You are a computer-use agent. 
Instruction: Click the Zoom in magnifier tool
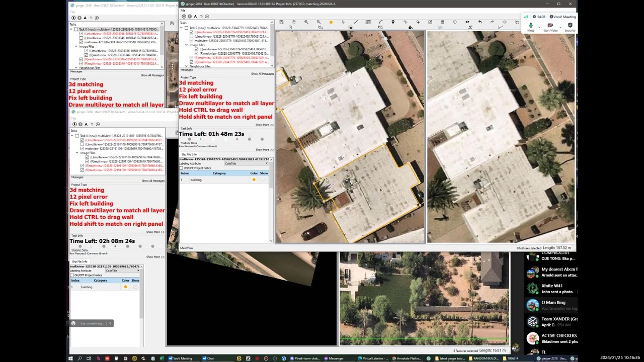[306, 22]
